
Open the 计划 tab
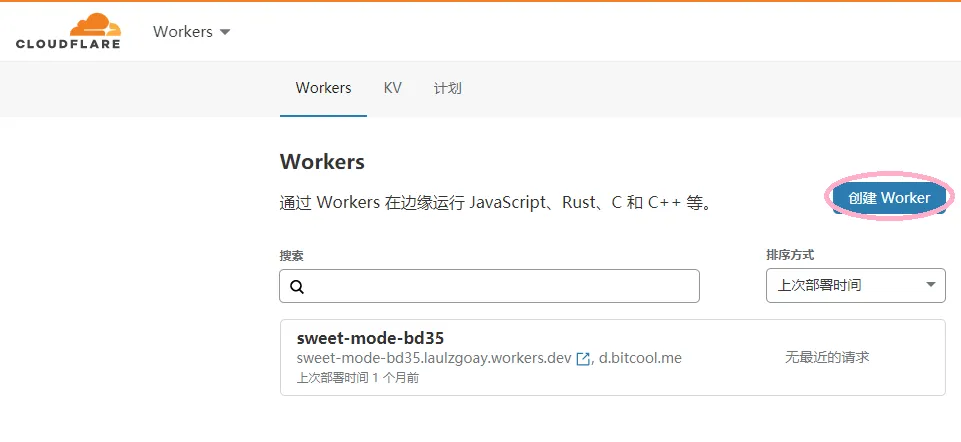pos(447,88)
